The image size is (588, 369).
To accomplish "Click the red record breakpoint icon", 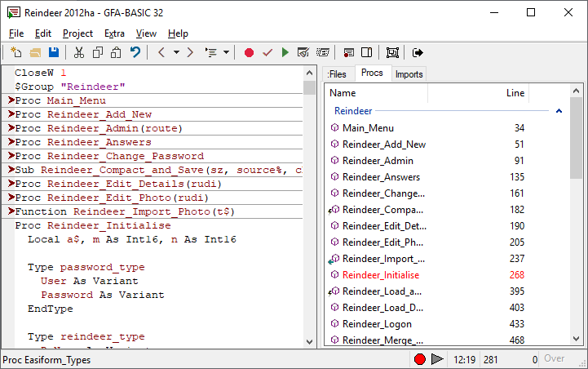I will (249, 52).
